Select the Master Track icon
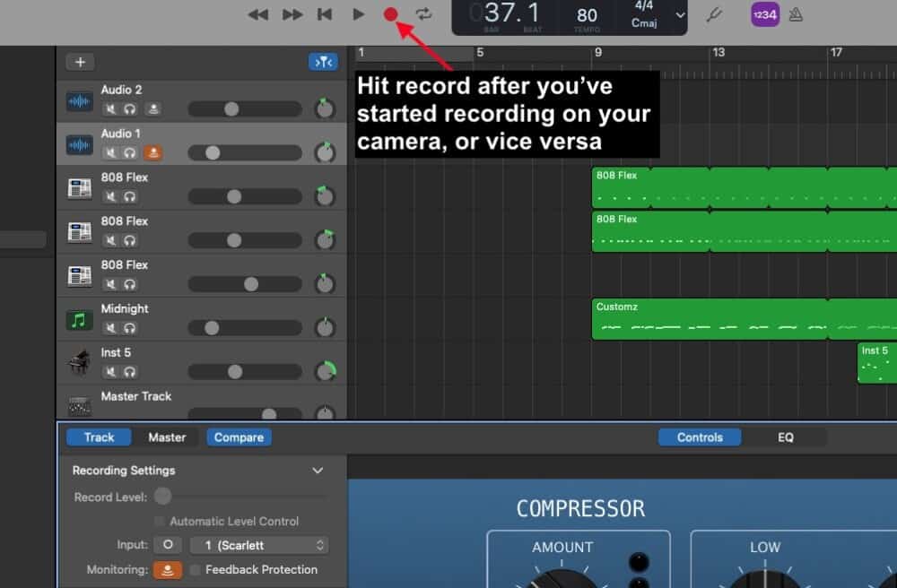This screenshot has width=897, height=588. [x=79, y=406]
